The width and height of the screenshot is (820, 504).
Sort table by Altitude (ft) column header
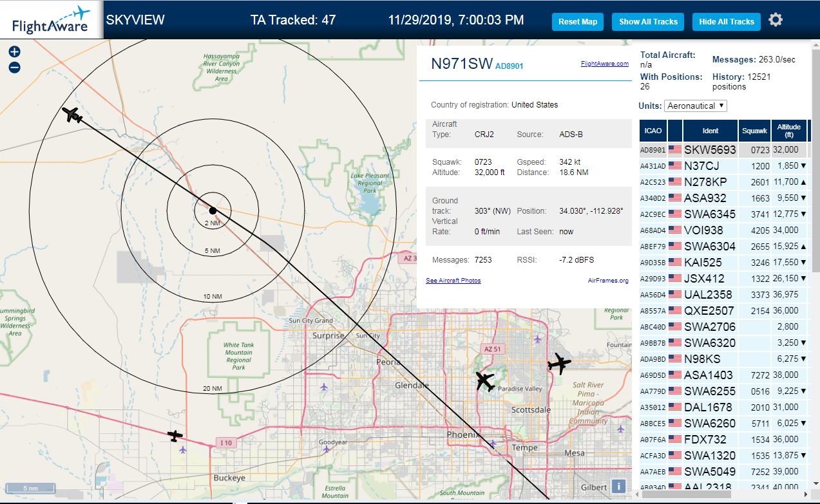click(x=788, y=131)
